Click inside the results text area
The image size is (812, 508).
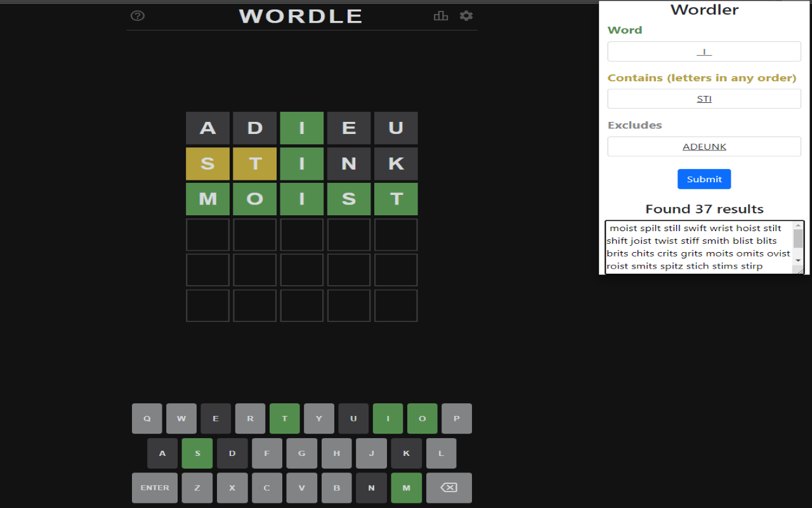[x=699, y=247]
